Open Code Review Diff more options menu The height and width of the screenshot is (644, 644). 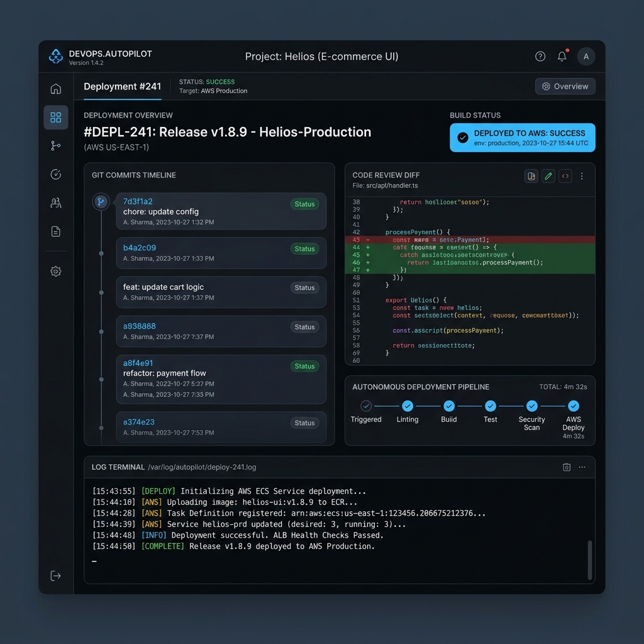[582, 176]
